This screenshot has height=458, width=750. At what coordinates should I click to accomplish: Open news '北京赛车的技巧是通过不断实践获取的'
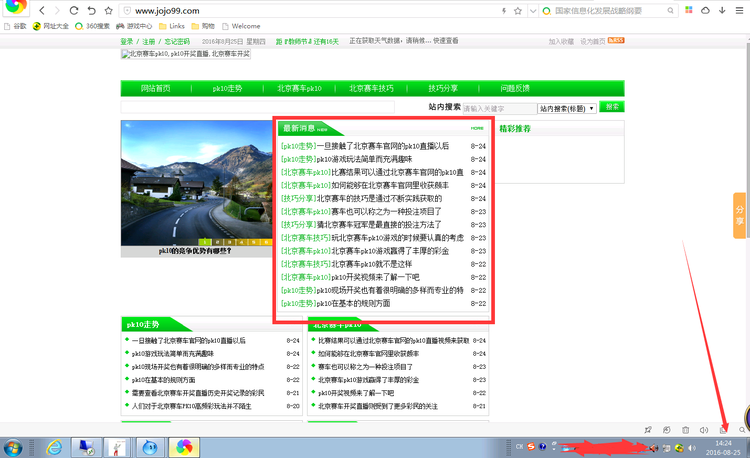[379, 198]
